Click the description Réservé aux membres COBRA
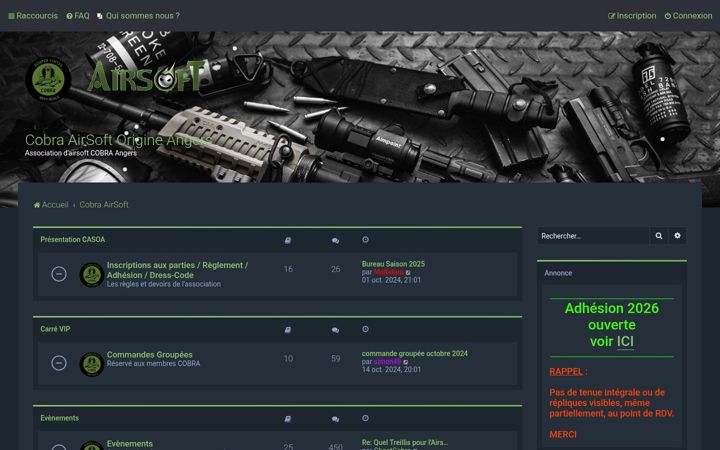This screenshot has width=720, height=450. point(153,364)
